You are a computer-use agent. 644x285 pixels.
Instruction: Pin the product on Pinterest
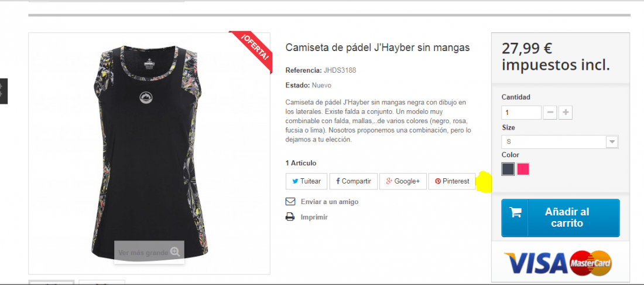[x=452, y=181]
